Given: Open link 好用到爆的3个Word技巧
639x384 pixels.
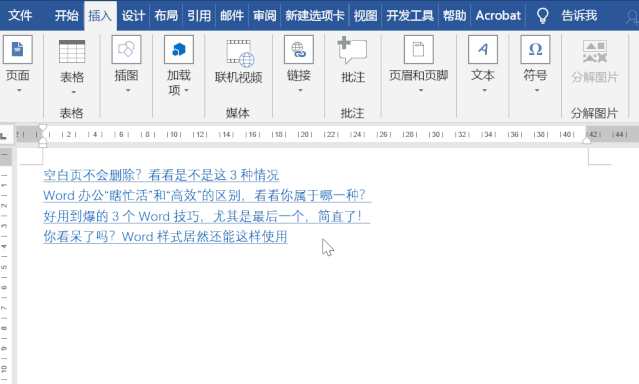Looking at the screenshot, I should (207, 216).
